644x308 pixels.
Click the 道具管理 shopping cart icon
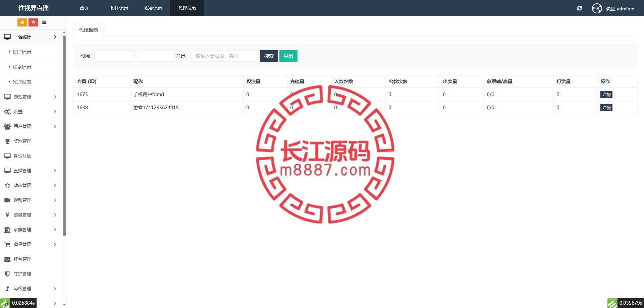(x=7, y=244)
